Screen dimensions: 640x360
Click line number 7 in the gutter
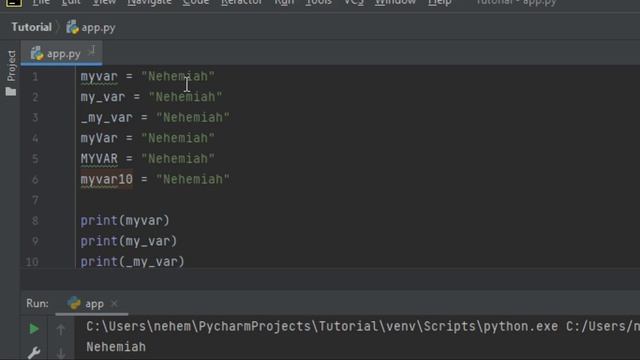click(35, 200)
